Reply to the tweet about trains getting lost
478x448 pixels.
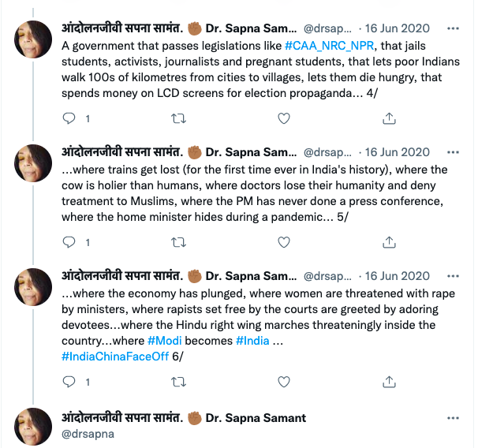coord(69,242)
